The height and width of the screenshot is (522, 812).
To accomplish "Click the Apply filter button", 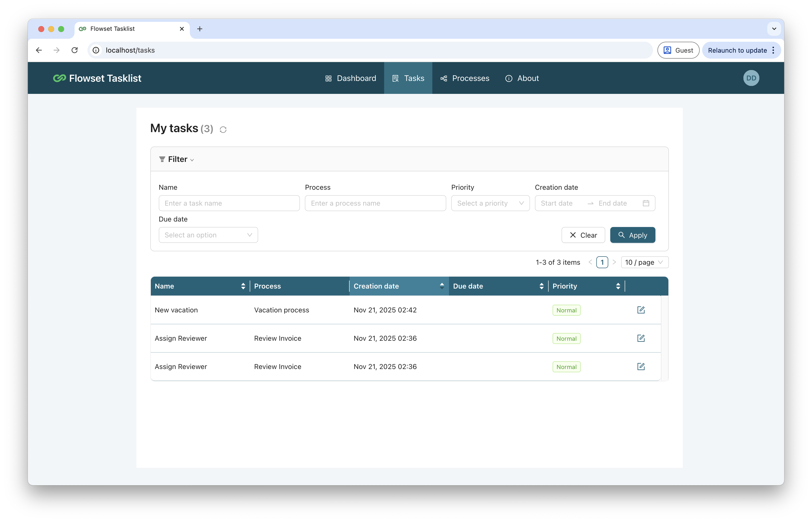I will pos(632,235).
